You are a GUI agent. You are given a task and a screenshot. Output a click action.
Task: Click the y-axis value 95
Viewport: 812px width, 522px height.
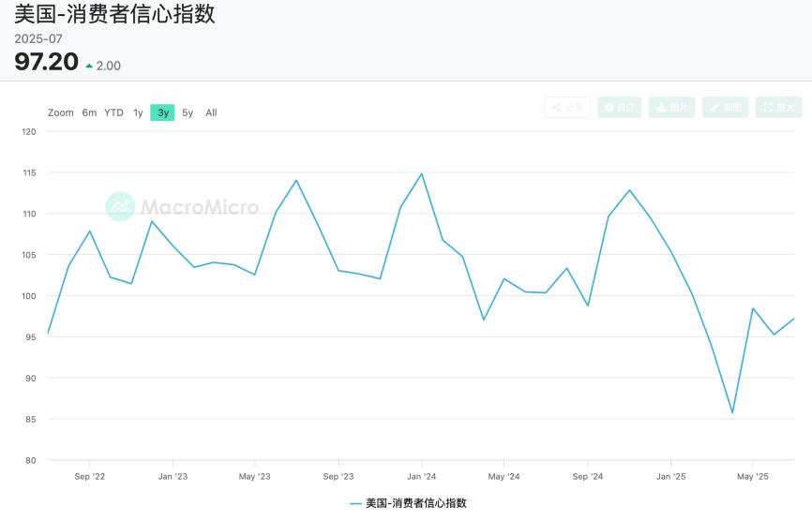point(31,337)
